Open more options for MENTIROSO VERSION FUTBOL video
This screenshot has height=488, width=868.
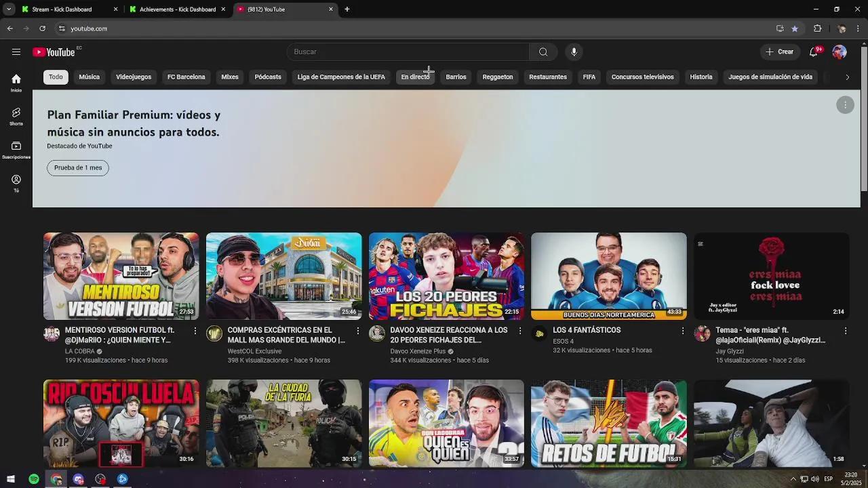point(195,331)
